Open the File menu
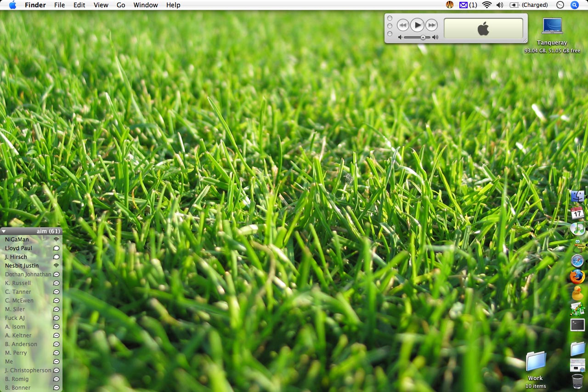588x392 pixels. tap(60, 5)
